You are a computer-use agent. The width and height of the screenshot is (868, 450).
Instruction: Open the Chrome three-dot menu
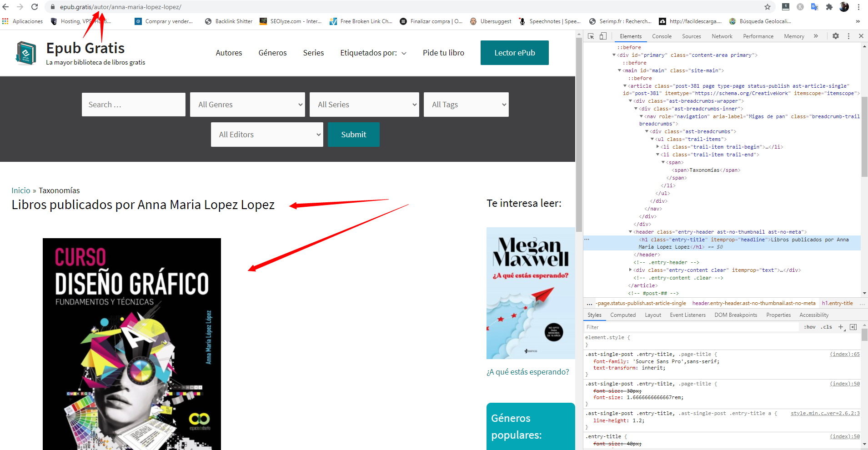click(x=859, y=7)
